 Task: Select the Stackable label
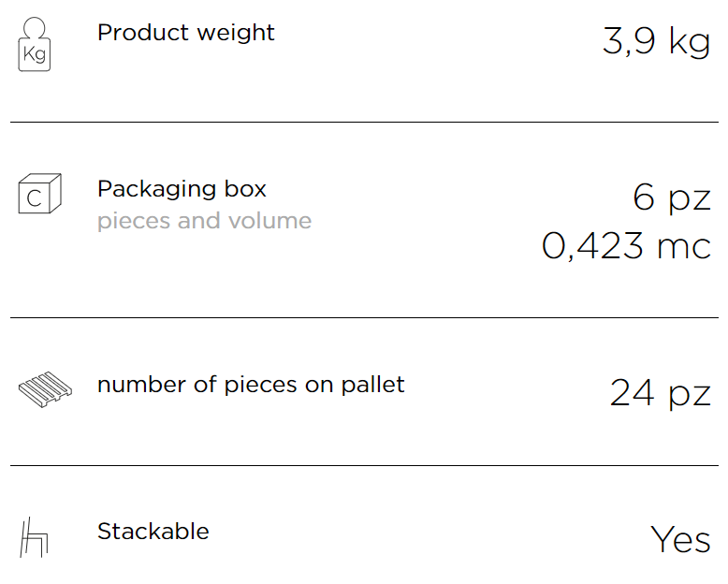click(x=153, y=531)
